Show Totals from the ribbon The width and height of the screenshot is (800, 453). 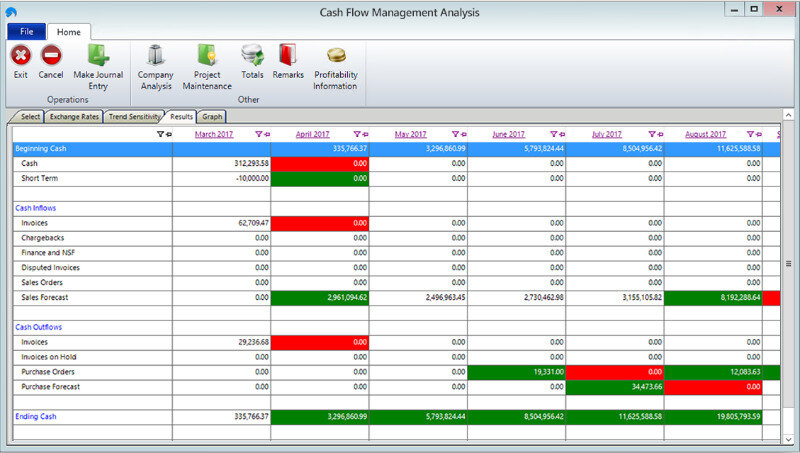(252, 56)
